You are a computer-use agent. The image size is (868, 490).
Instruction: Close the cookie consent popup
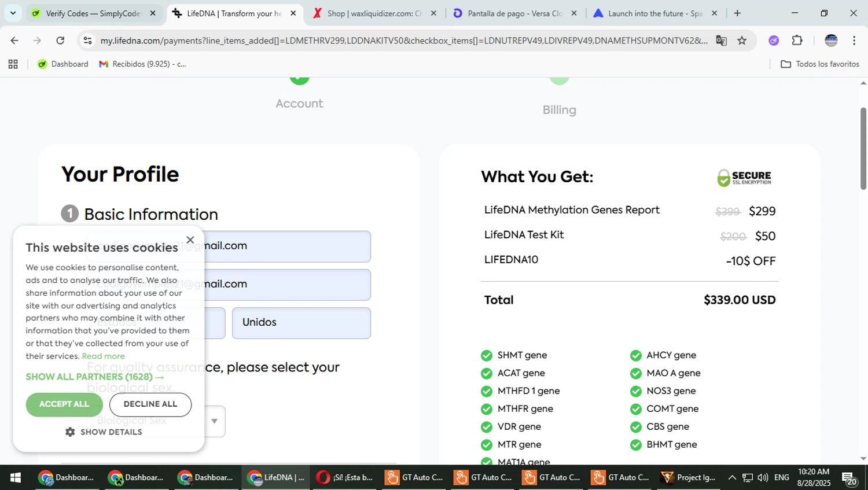190,240
